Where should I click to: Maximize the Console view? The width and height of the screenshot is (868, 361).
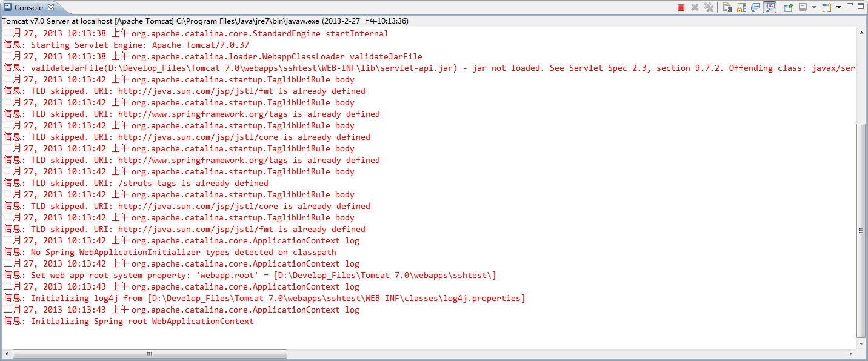tap(861, 6)
